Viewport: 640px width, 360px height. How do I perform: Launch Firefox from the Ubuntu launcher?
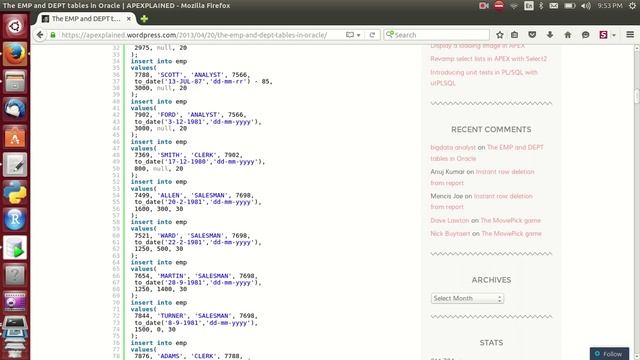tap(15, 53)
